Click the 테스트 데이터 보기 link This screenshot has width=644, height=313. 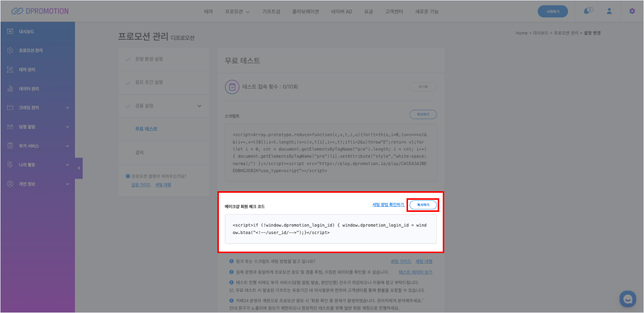point(415,272)
